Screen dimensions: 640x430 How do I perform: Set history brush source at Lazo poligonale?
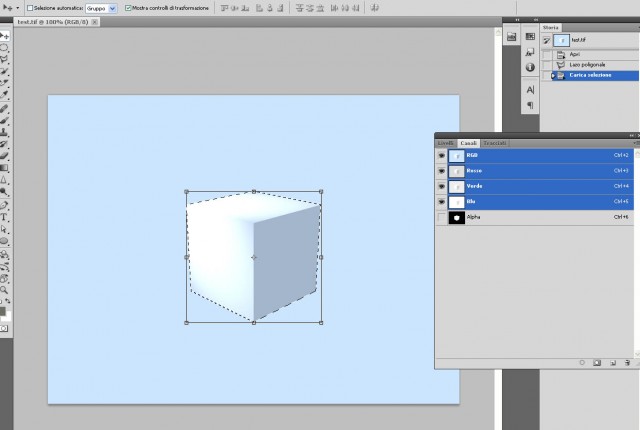[x=547, y=65]
